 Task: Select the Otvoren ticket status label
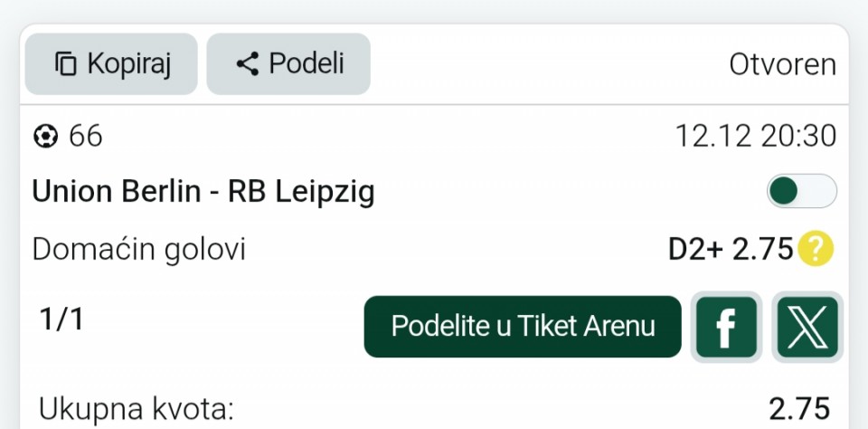point(782,64)
